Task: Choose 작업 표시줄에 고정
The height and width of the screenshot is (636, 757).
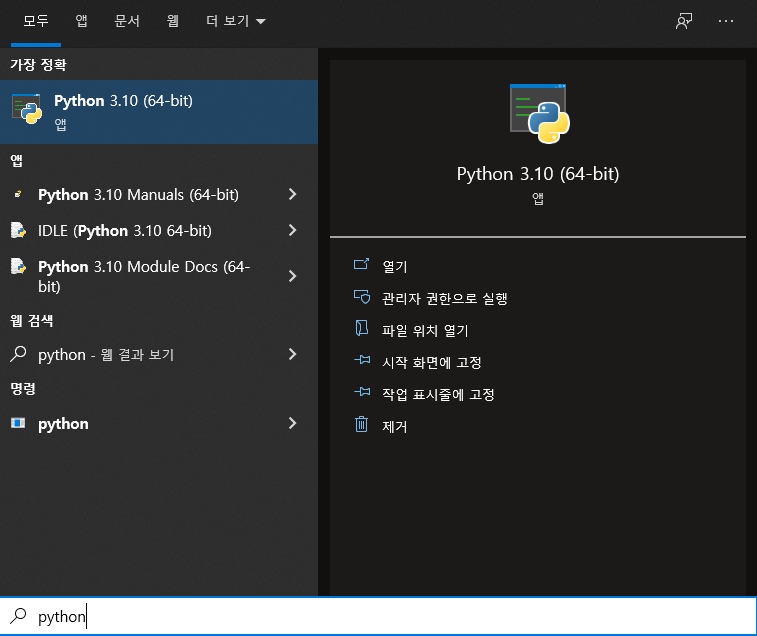Action: (x=438, y=394)
